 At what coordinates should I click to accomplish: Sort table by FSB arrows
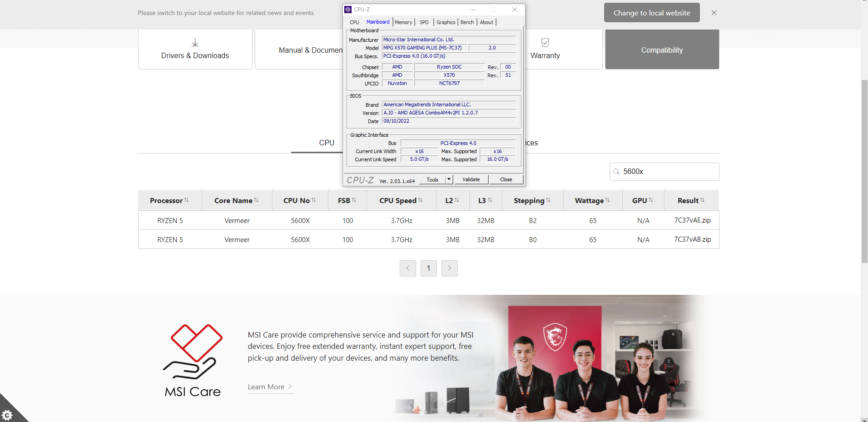click(x=354, y=200)
